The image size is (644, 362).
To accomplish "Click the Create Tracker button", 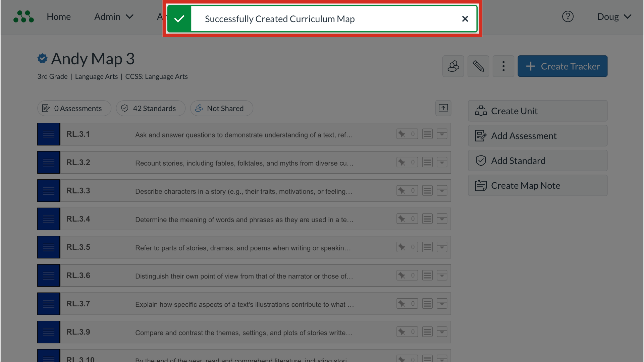I will click(x=562, y=66).
